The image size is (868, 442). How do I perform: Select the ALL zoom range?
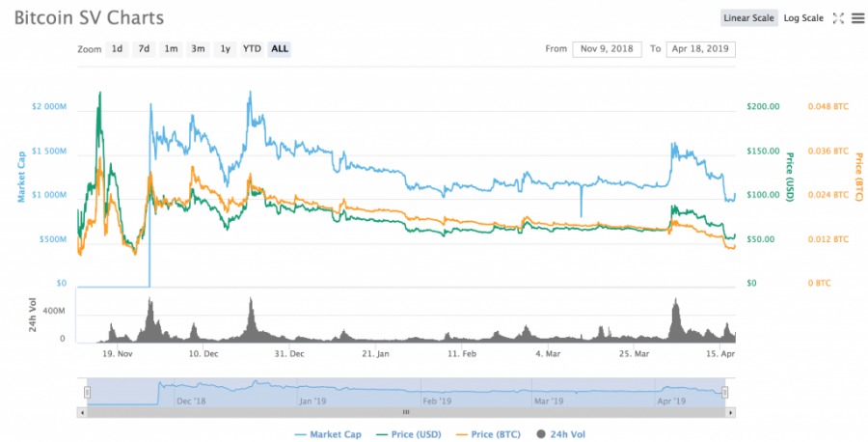pyautogui.click(x=280, y=49)
